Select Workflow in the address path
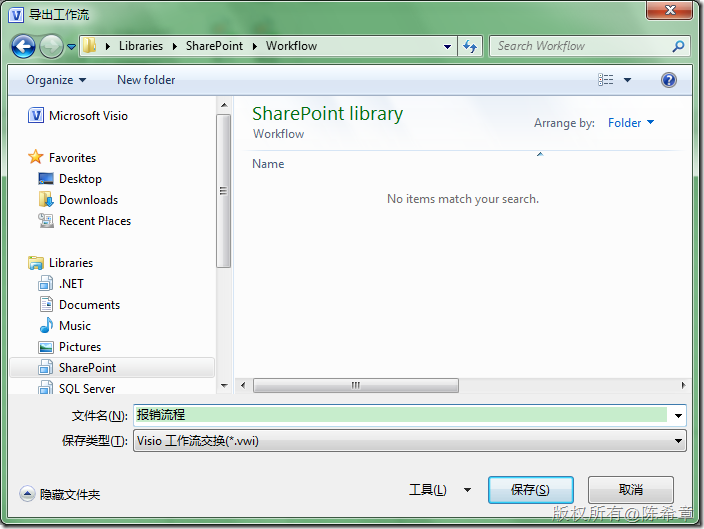 coord(291,46)
